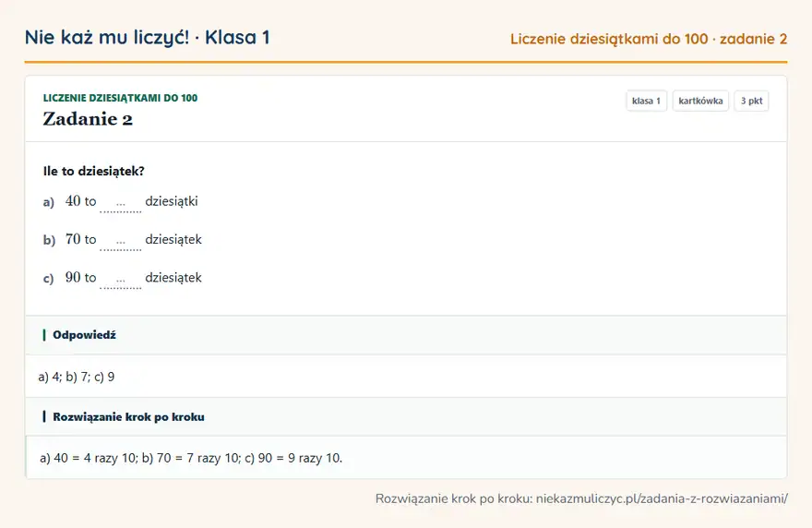Click the '40 to' text in row a)
The image size is (812, 528).
point(81,201)
